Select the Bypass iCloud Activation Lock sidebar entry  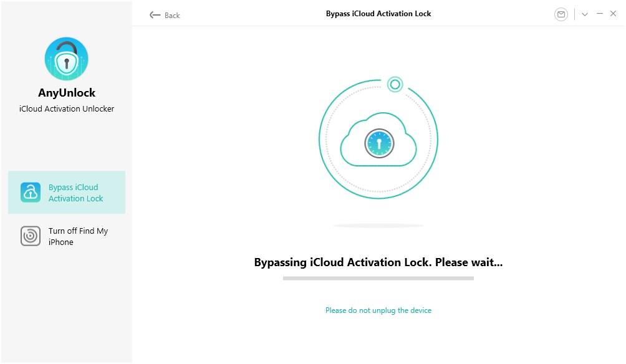coord(67,192)
